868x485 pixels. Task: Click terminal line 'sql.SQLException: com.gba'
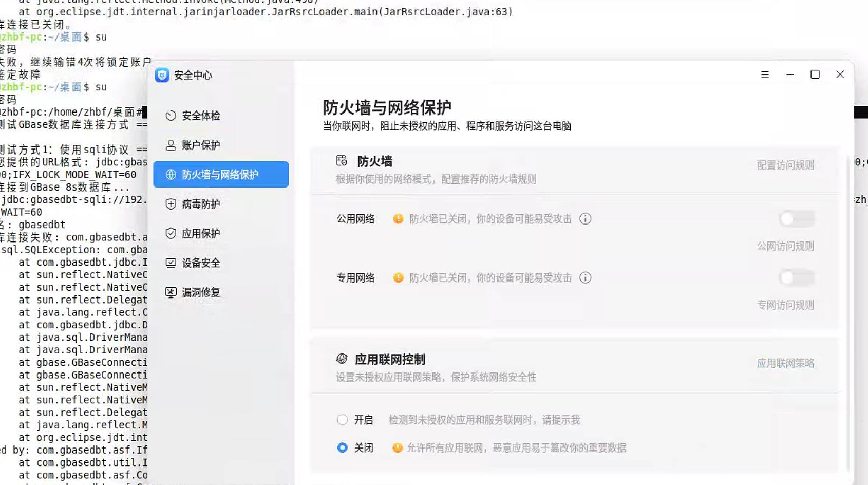74,250
